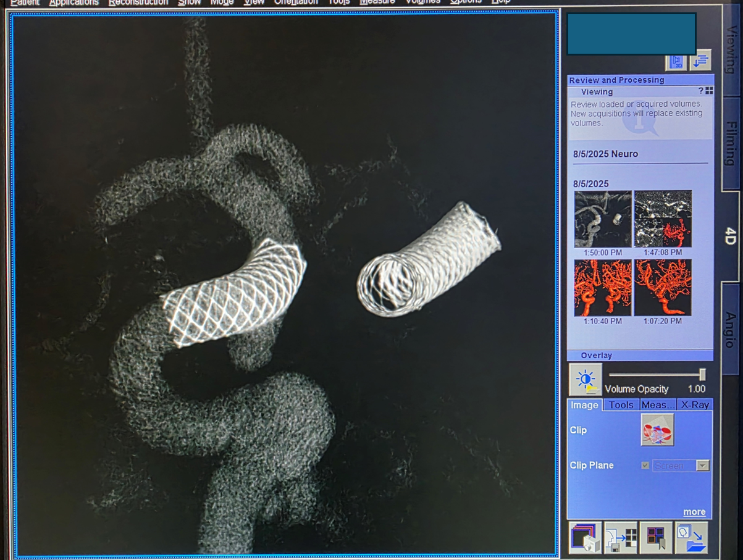Expand the Overlay section header

pos(597,356)
